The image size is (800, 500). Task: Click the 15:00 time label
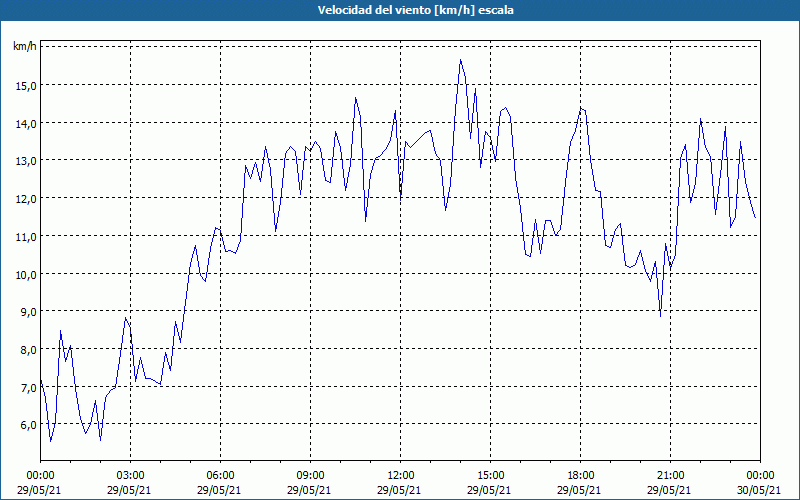point(490,476)
